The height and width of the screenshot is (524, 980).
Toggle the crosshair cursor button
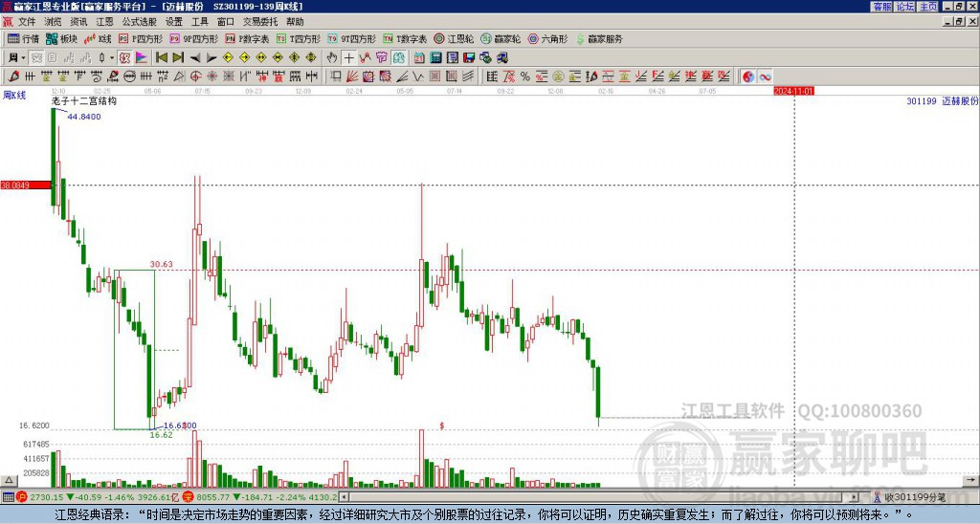348,58
